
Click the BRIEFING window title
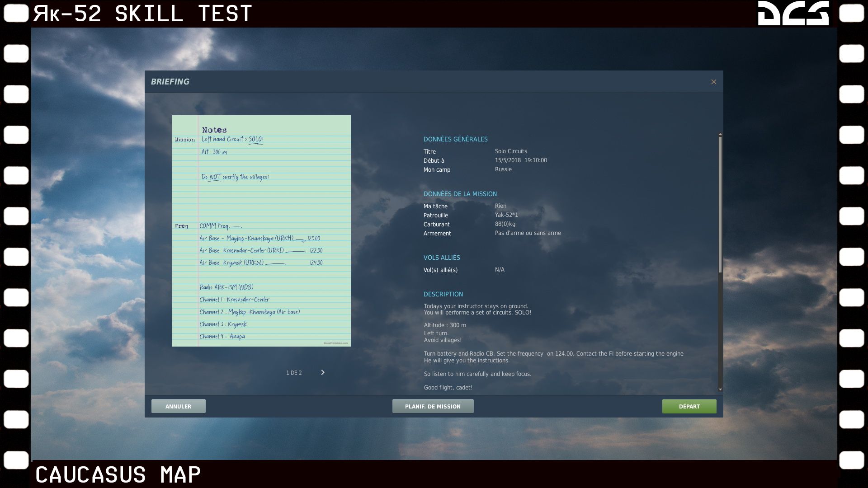tap(170, 82)
